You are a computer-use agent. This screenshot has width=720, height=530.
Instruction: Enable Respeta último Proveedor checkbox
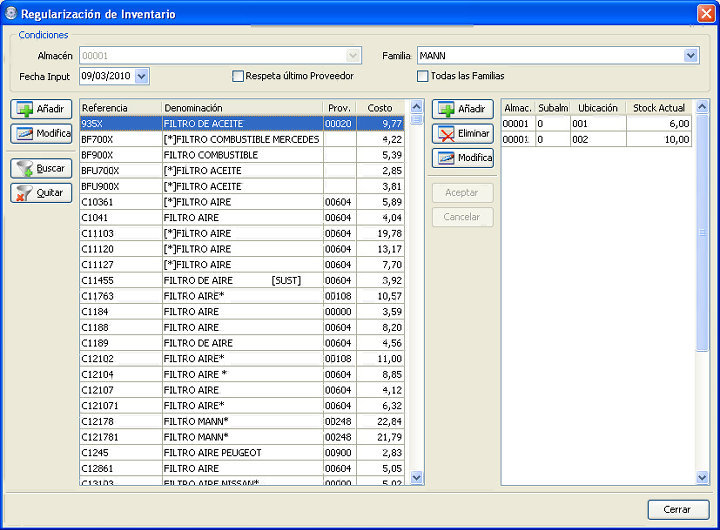(238, 76)
